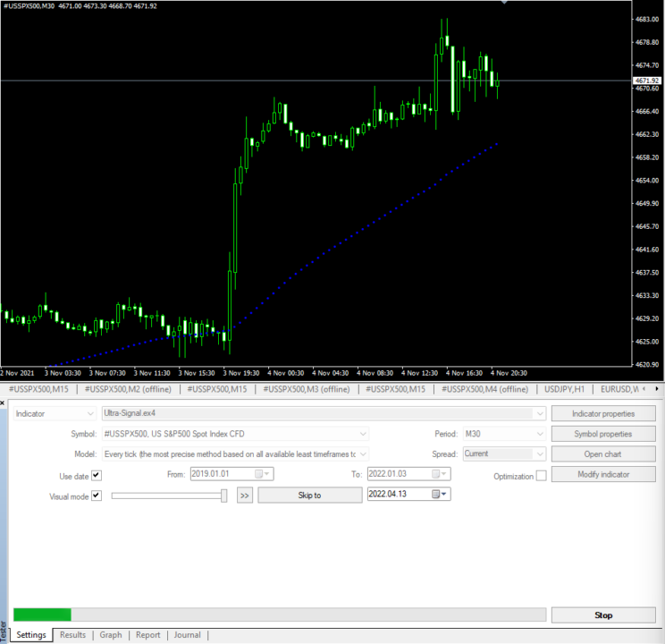The height and width of the screenshot is (644, 665).
Task: Click the visual mode speed slider handle
Action: 224,496
